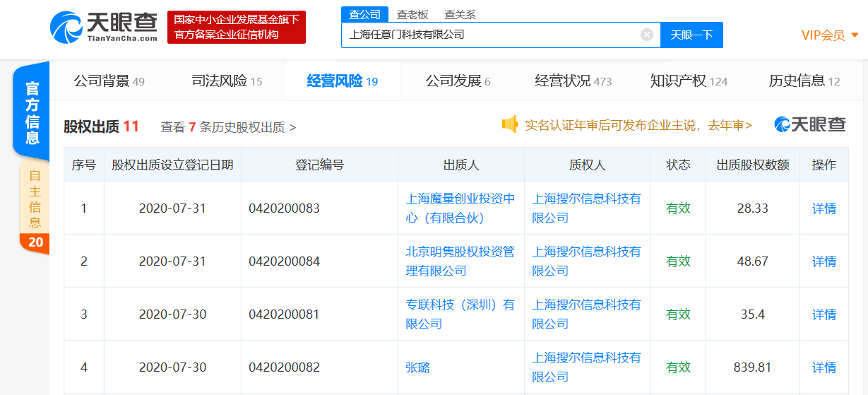Open 详情 for registration 0420200083
The image size is (868, 395).
[824, 208]
